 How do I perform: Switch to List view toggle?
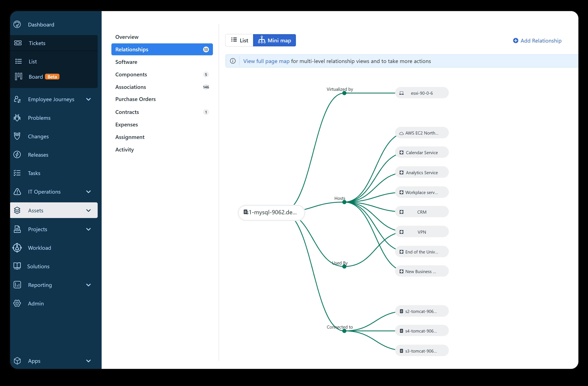(x=239, y=40)
